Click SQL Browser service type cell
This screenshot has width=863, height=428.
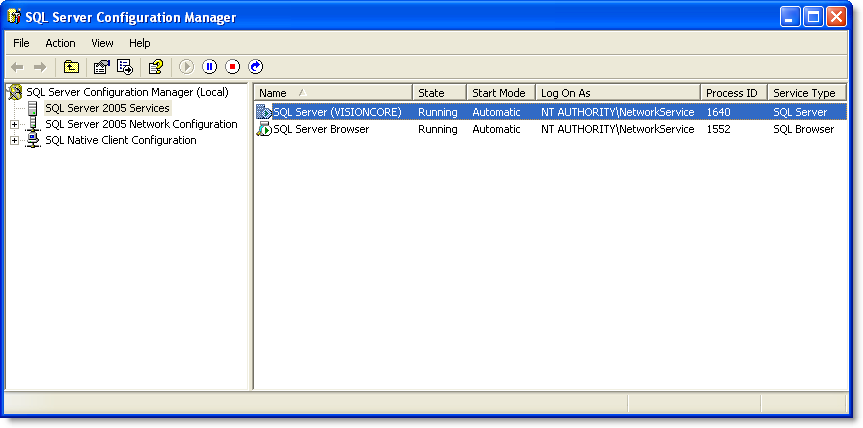(804, 129)
